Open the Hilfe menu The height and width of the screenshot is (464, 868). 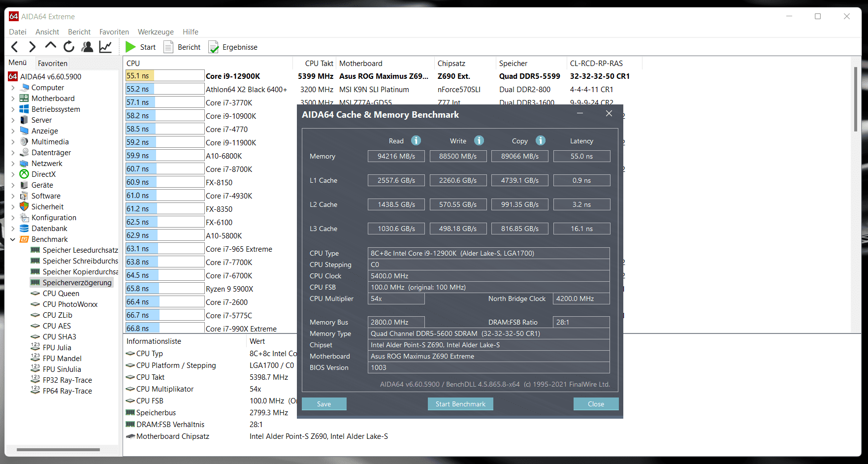[191, 32]
